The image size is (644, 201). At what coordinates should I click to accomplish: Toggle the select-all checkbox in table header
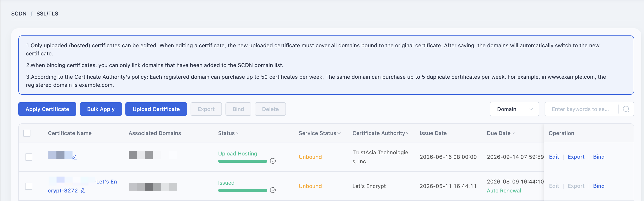27,133
